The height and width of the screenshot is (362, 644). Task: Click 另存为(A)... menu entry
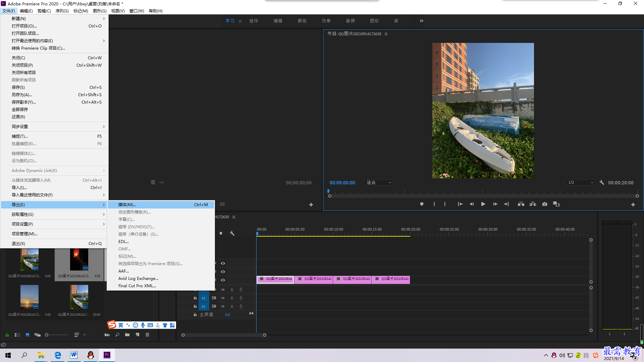[54, 95]
